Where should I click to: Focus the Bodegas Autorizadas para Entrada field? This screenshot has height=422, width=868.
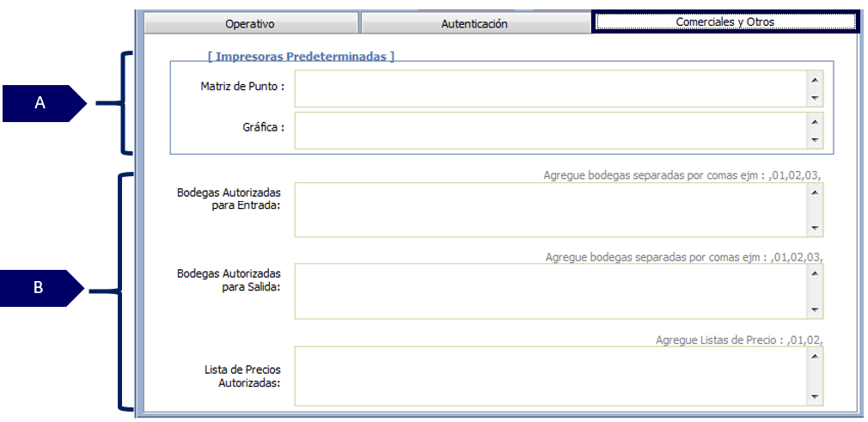tap(559, 210)
